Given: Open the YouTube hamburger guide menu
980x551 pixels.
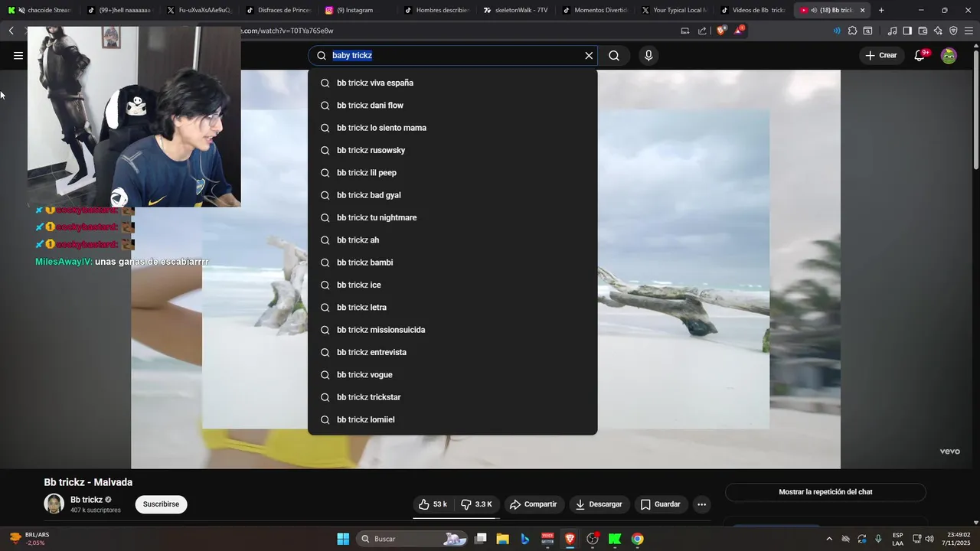Looking at the screenshot, I should point(18,55).
